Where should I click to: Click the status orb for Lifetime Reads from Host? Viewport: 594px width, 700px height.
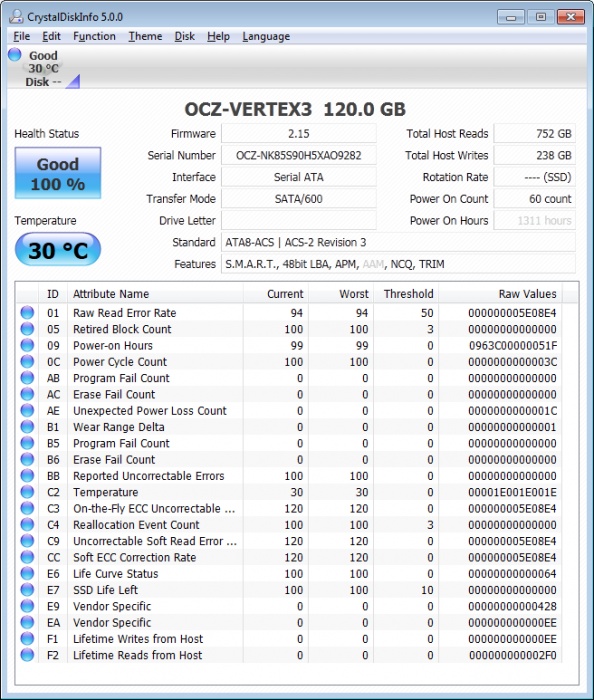[27, 655]
